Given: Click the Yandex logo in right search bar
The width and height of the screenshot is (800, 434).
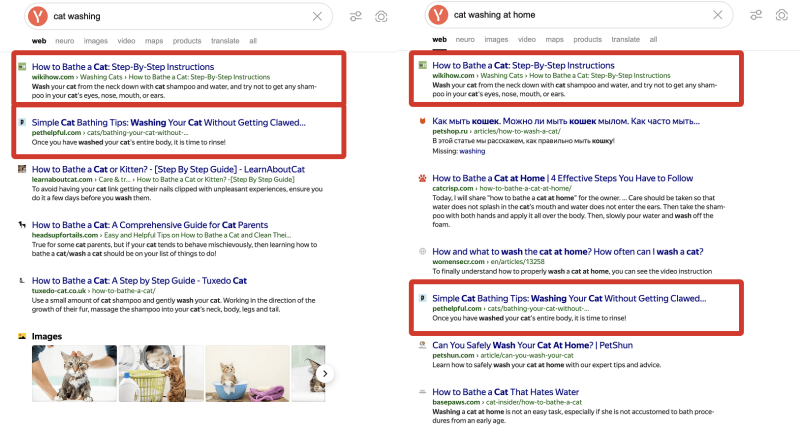Looking at the screenshot, I should pyautogui.click(x=438, y=15).
